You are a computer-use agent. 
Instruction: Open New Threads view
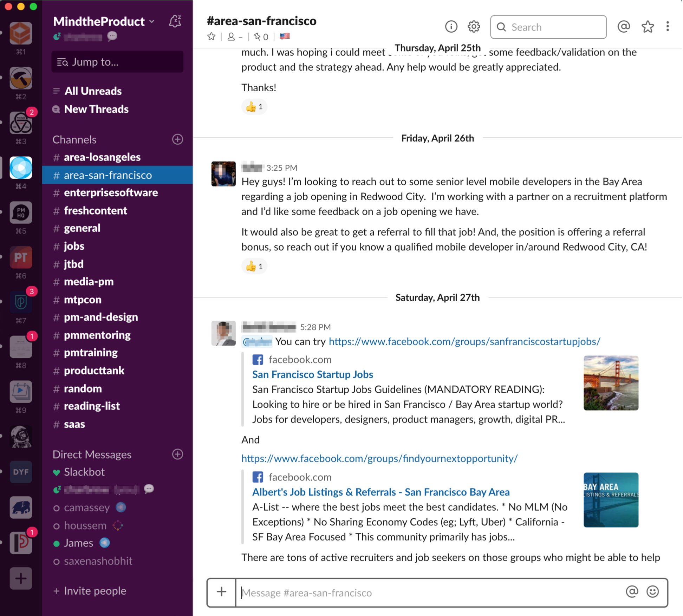(91, 109)
